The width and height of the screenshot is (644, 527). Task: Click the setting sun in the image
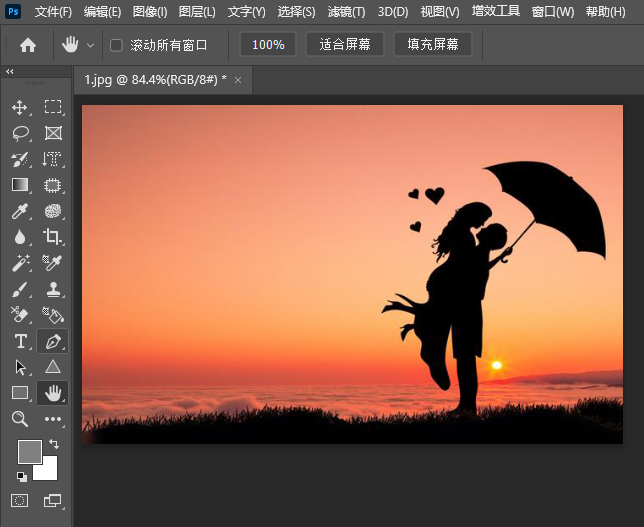click(497, 365)
